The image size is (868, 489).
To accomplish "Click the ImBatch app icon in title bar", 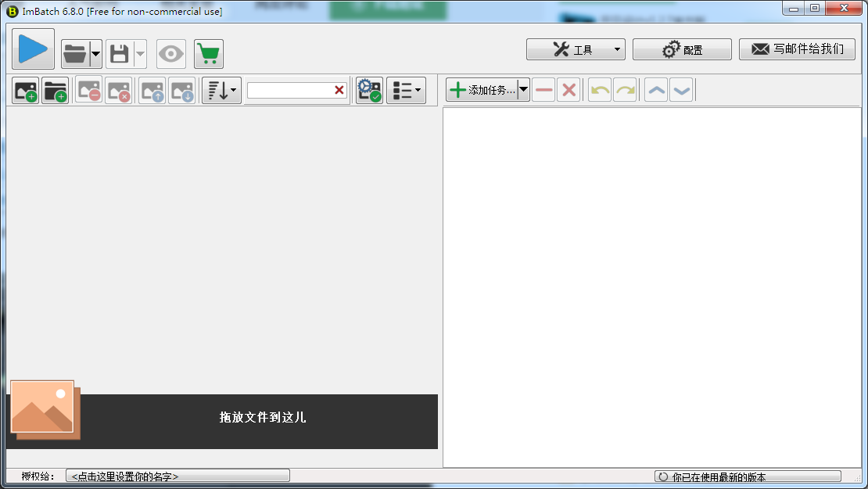I will (13, 11).
